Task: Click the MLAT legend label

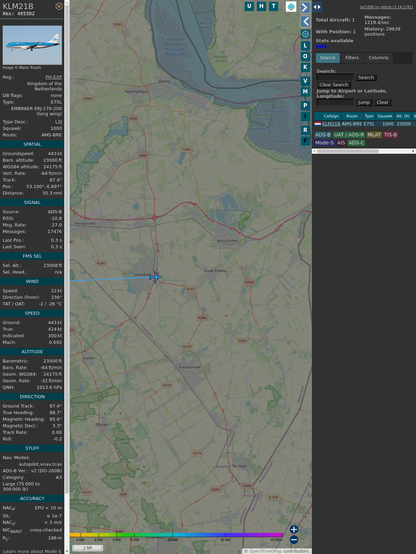Action: click(x=374, y=135)
